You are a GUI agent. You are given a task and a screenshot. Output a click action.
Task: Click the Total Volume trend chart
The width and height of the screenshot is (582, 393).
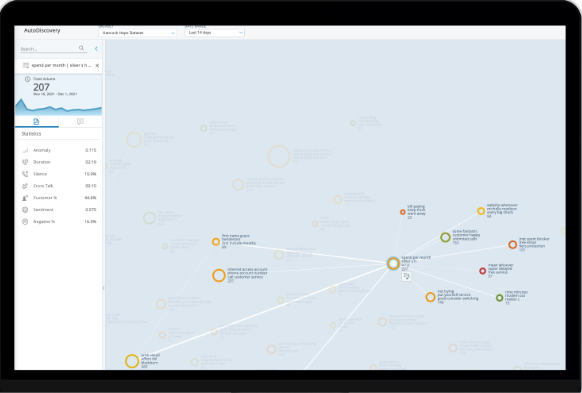point(58,107)
